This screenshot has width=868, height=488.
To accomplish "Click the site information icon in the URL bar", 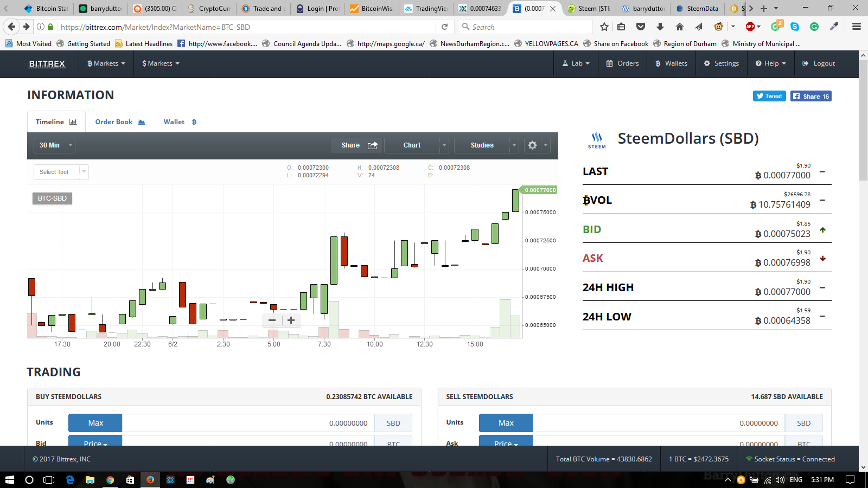I will click(x=41, y=27).
